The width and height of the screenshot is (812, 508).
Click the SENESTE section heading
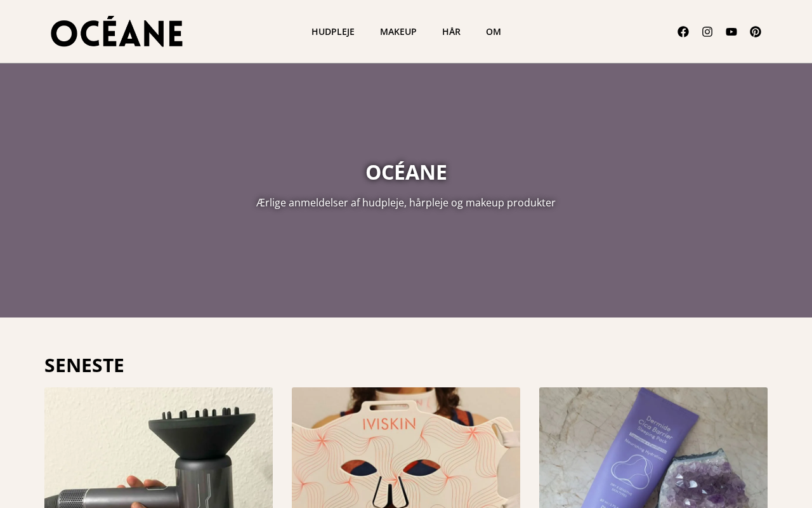point(84,365)
